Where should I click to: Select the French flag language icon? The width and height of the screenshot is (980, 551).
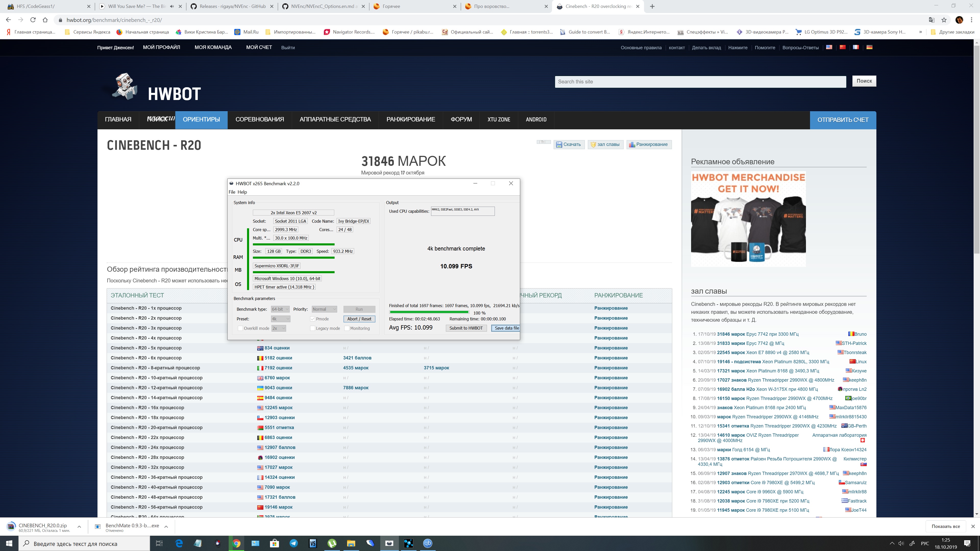tap(856, 47)
